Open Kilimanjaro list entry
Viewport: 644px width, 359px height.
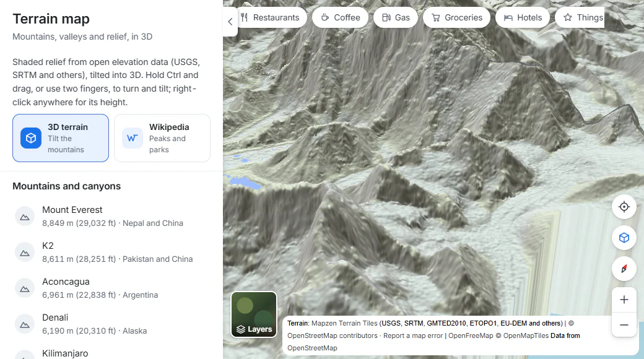point(111,353)
